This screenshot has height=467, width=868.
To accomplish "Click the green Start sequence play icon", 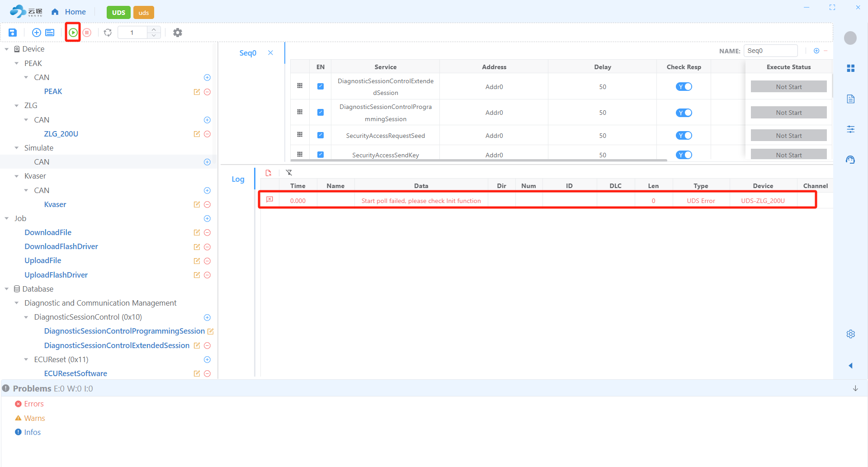I will [x=73, y=33].
